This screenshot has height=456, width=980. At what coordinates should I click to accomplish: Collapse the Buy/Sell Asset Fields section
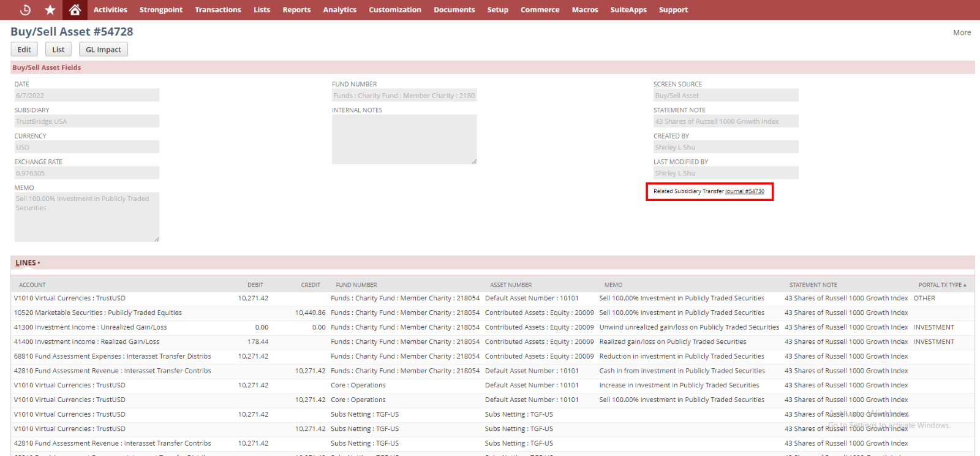[x=47, y=67]
